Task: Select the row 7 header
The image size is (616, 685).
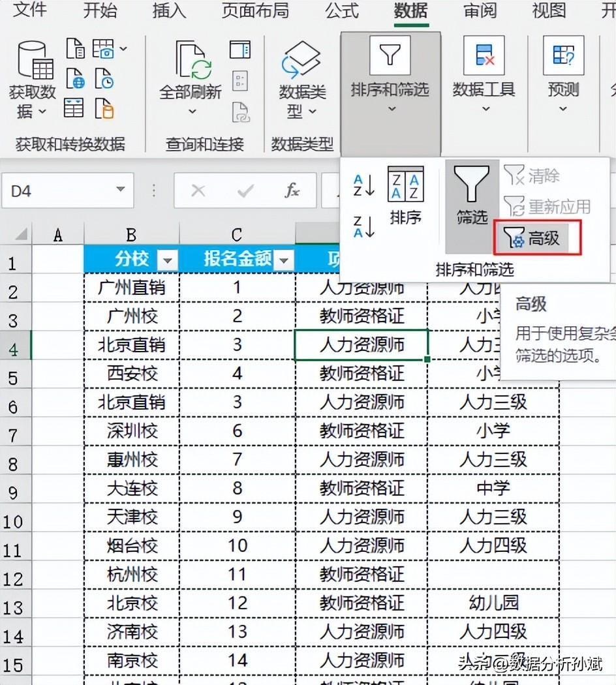Action: (14, 432)
